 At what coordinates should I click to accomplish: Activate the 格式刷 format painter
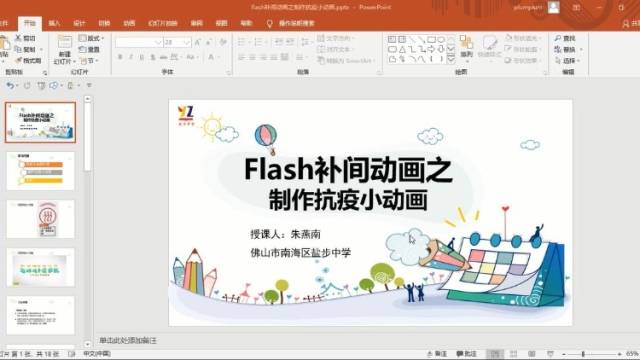[x=18, y=60]
